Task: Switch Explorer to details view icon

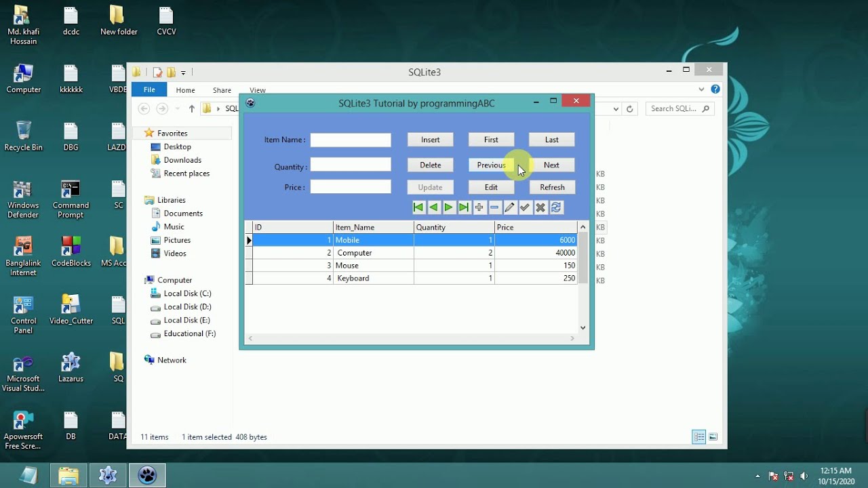Action: pyautogui.click(x=699, y=437)
